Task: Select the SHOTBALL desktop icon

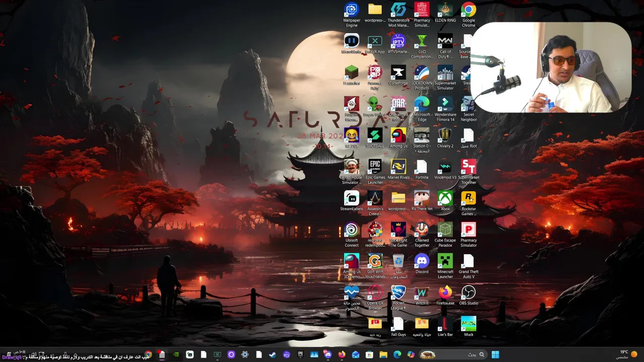Action: 375,138
